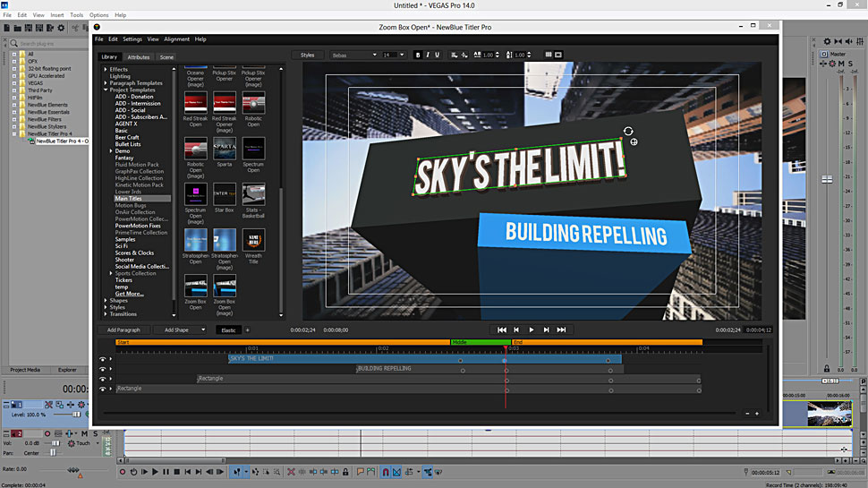Toggle underline text formatting

438,56
